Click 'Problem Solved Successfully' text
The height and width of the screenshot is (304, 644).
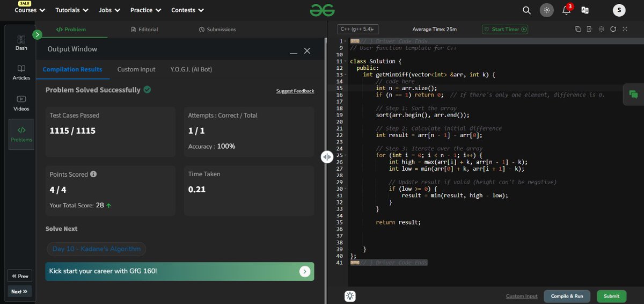click(93, 90)
